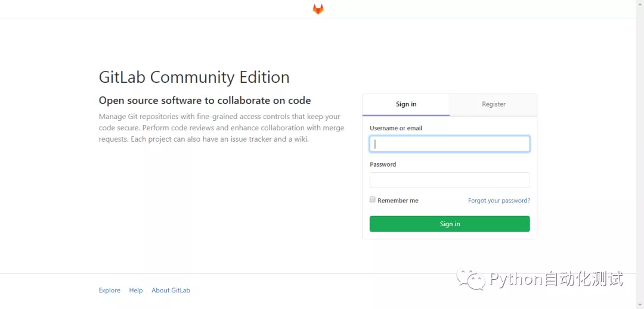Viewport: 644px width, 309px height.
Task: Select the 'Open source software to collaborate' subheading
Action: tap(205, 101)
